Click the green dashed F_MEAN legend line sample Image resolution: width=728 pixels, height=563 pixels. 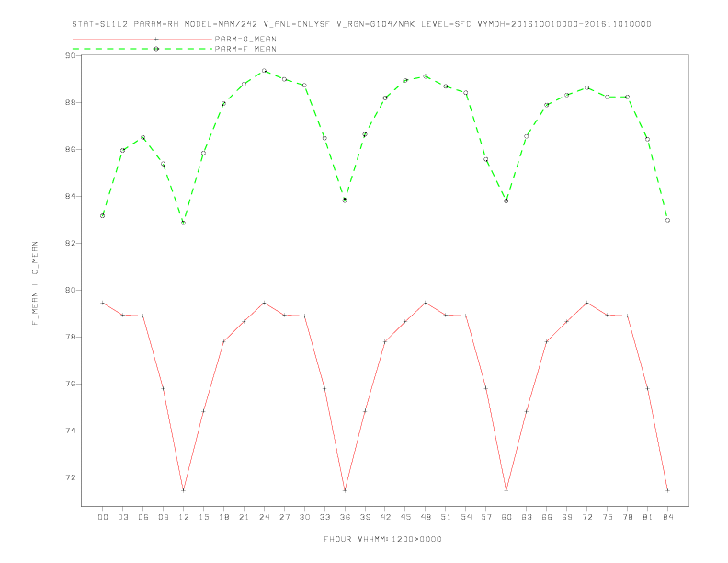(142, 49)
